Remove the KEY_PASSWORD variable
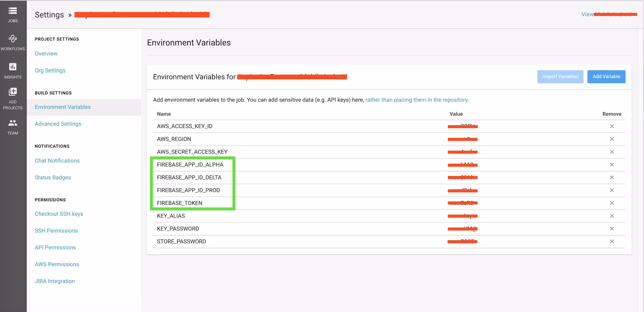Viewport: 644px width, 312px height. [612, 228]
